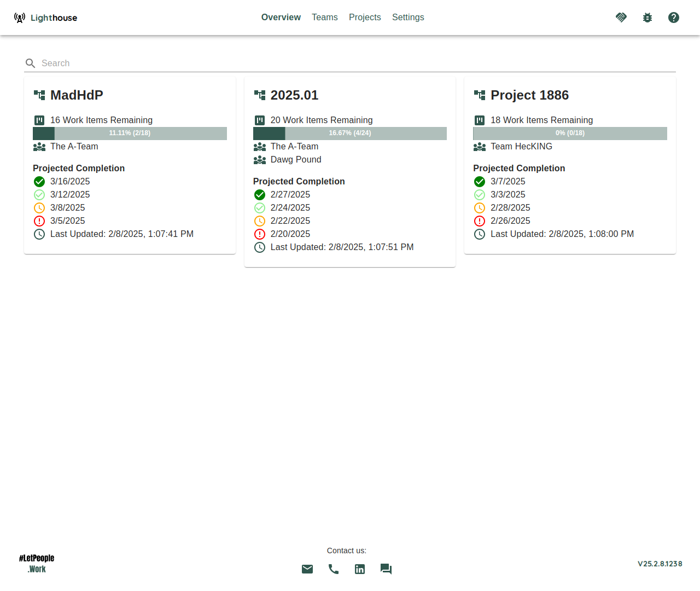
Task: Click the version label V25.2.8.1238
Action: 660,564
